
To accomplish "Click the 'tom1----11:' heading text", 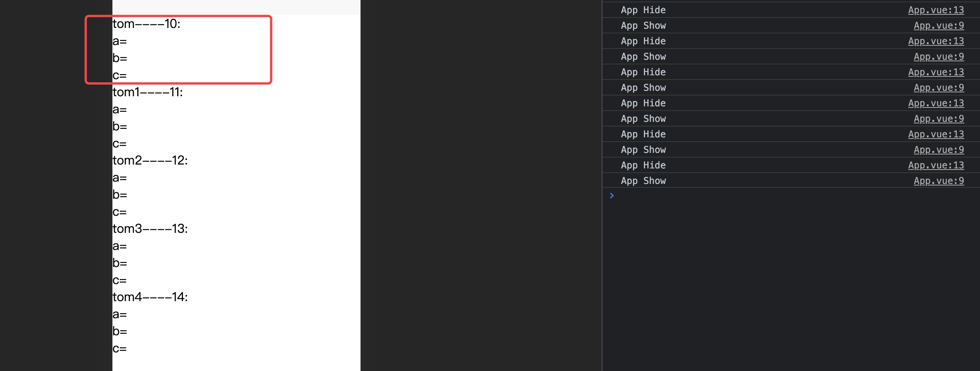I will point(147,92).
